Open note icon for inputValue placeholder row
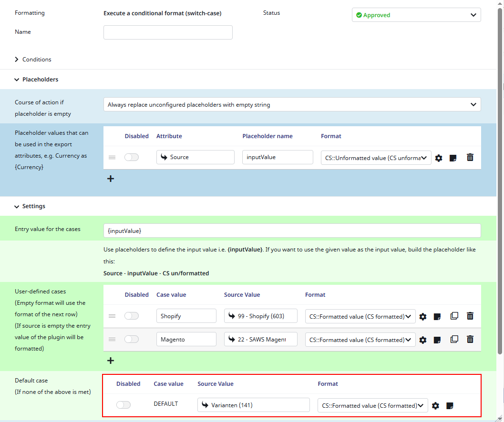The image size is (504, 422). (453, 158)
